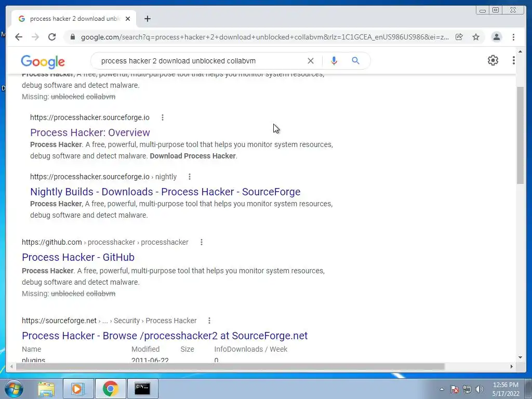
Task: Click the scroll right arrow
Action: tap(512, 366)
